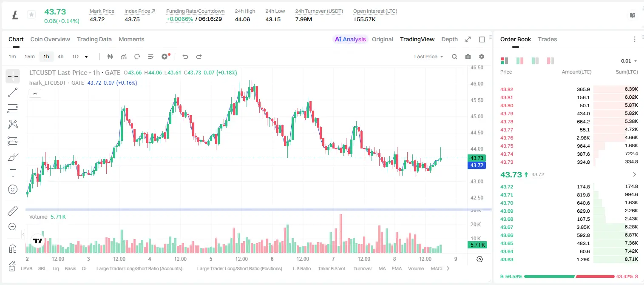Viewport: 644px width, 285px height.
Task: Click the 43.76 ask price row
Action: coord(569,138)
